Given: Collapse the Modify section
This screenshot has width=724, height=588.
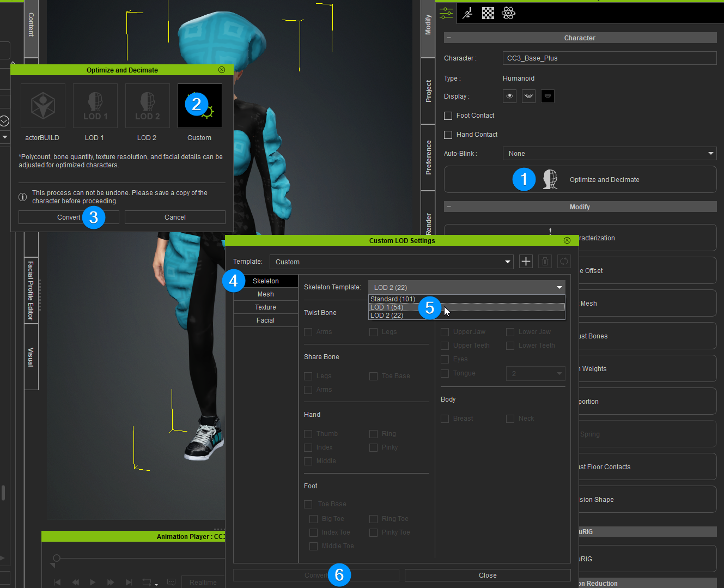Looking at the screenshot, I should coord(449,207).
